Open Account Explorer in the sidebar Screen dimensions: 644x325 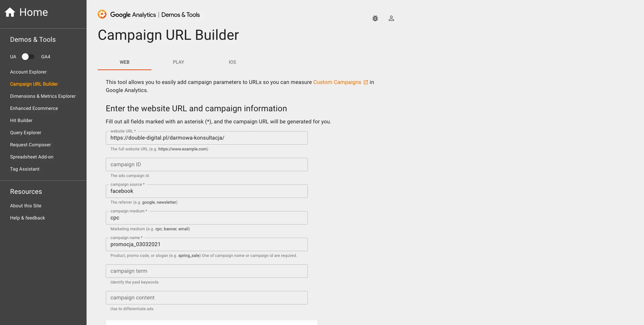click(x=28, y=72)
